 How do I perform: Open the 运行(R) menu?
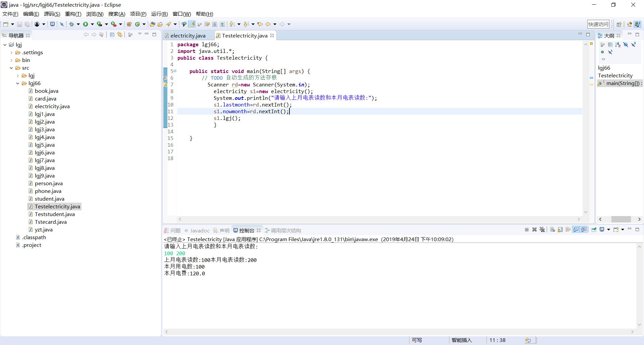click(x=159, y=14)
